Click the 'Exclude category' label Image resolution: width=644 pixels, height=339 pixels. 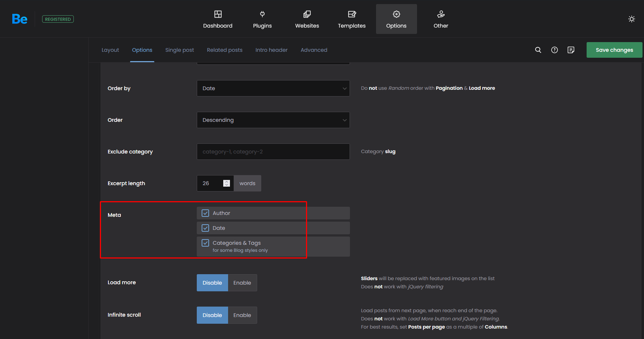tap(130, 152)
